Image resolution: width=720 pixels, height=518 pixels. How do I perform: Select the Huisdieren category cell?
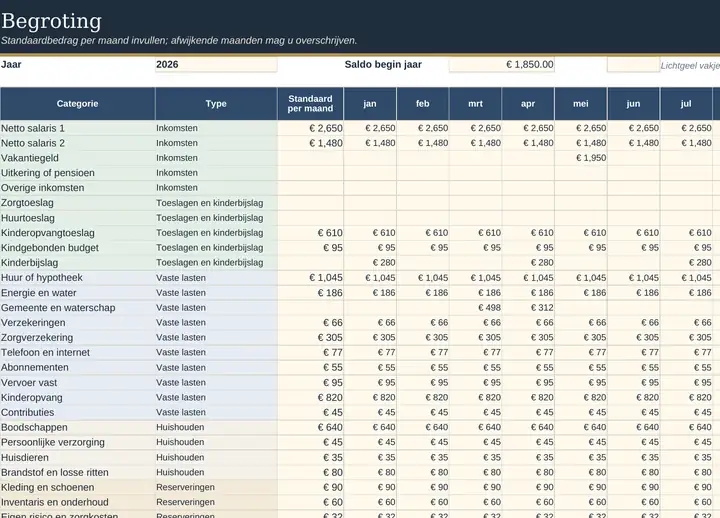[x=78, y=457]
